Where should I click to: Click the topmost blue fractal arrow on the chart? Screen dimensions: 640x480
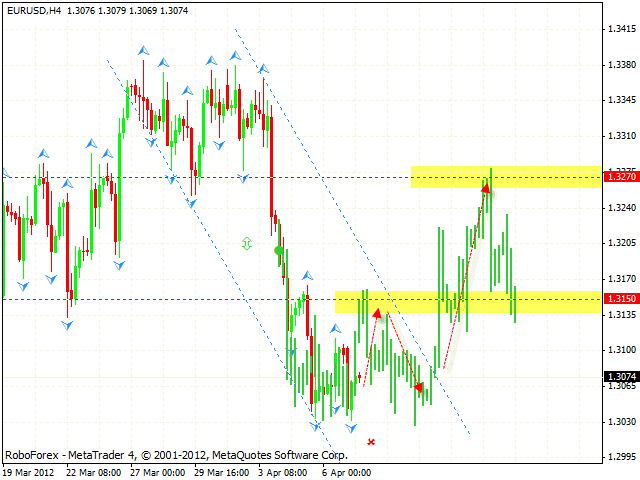145,49
